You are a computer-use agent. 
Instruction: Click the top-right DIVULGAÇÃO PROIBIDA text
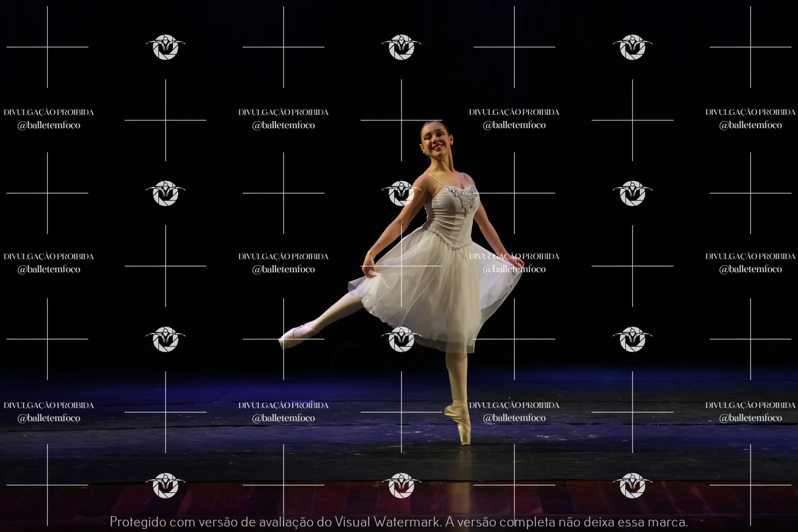[x=750, y=112]
